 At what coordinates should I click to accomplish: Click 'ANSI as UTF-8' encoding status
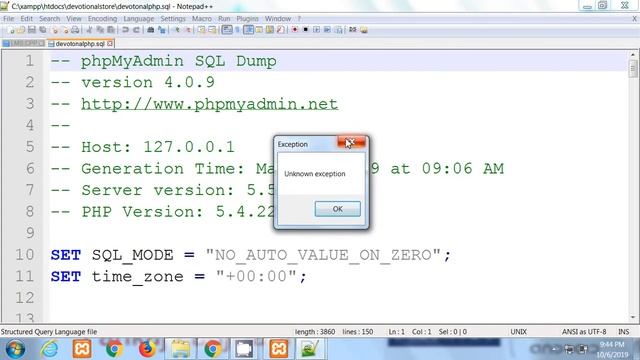[x=584, y=332]
